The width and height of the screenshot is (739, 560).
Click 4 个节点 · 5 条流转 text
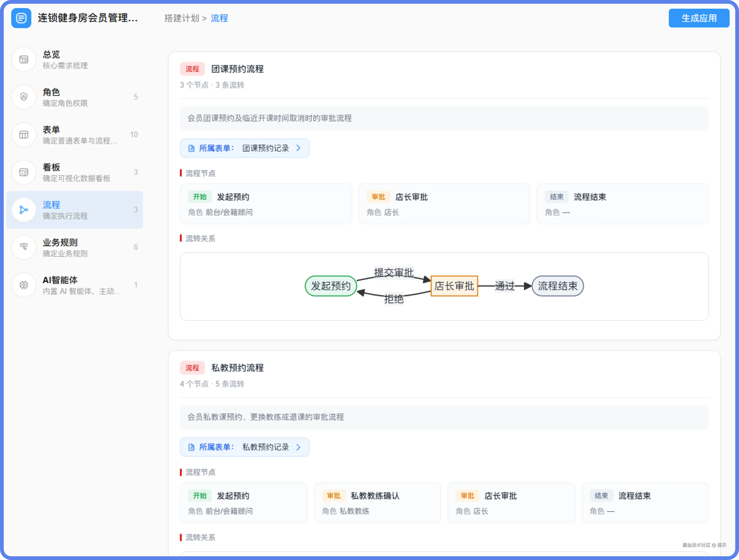coord(212,384)
